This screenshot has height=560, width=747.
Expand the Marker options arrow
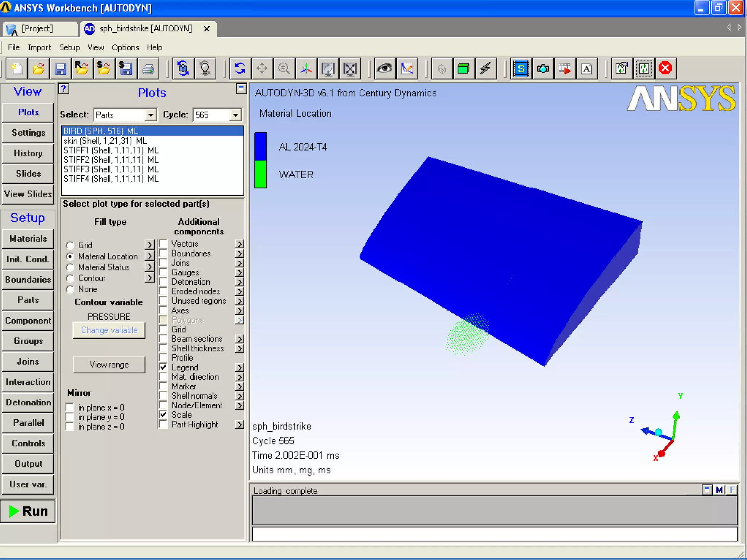(240, 386)
